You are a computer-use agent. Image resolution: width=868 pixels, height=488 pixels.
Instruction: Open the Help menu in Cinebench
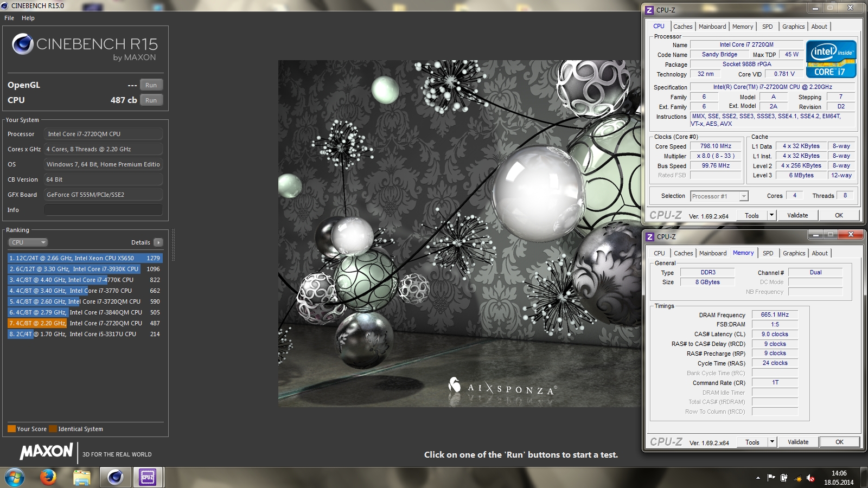28,18
